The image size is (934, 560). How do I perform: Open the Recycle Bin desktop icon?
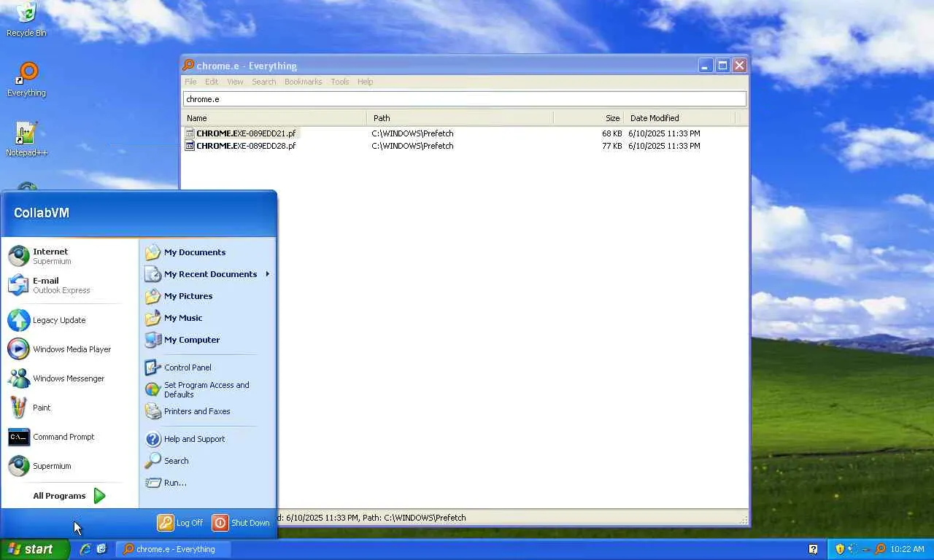[x=26, y=20]
